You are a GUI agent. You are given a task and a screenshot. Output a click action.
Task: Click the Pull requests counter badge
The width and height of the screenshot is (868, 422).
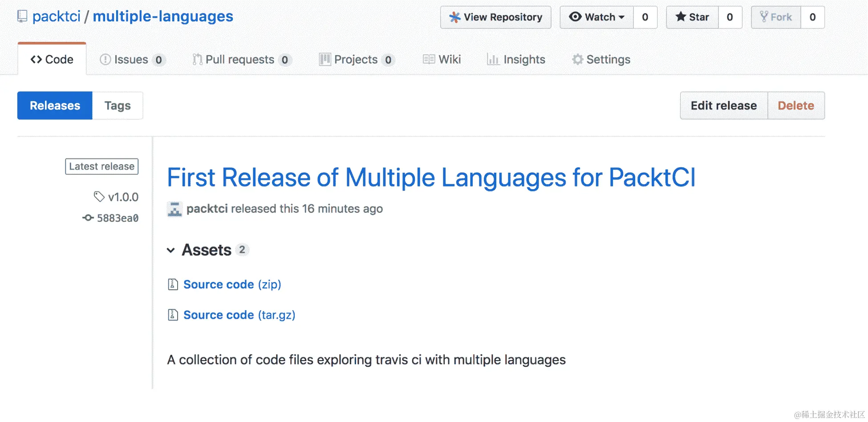285,60
